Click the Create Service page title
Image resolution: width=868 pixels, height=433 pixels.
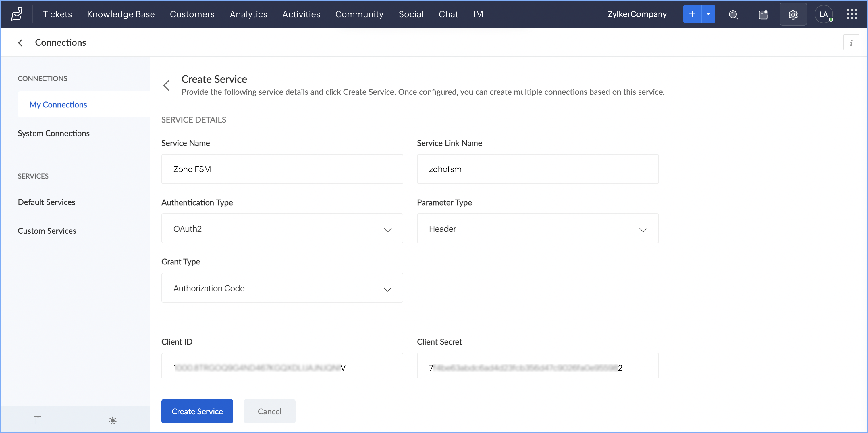[x=214, y=79]
